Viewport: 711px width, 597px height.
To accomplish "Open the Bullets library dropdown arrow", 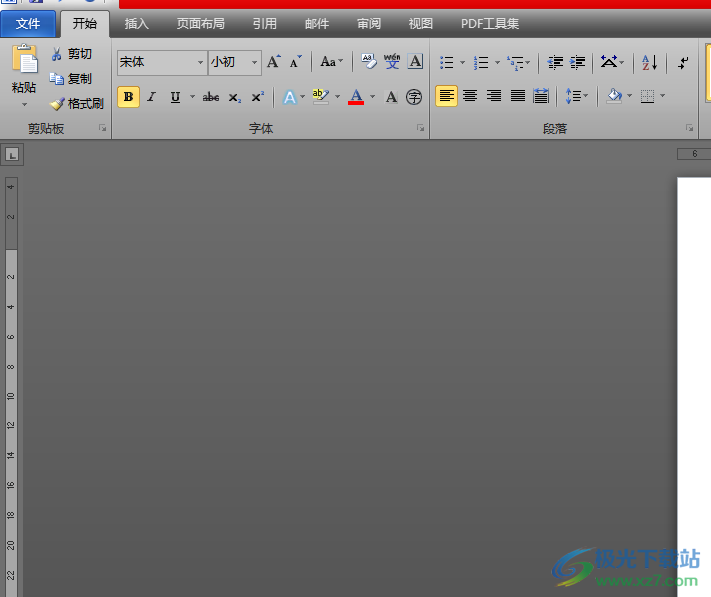I will coord(463,63).
